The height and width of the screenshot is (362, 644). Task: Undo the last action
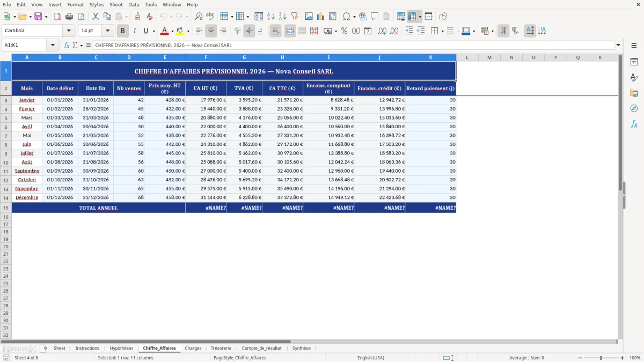tap(163, 17)
